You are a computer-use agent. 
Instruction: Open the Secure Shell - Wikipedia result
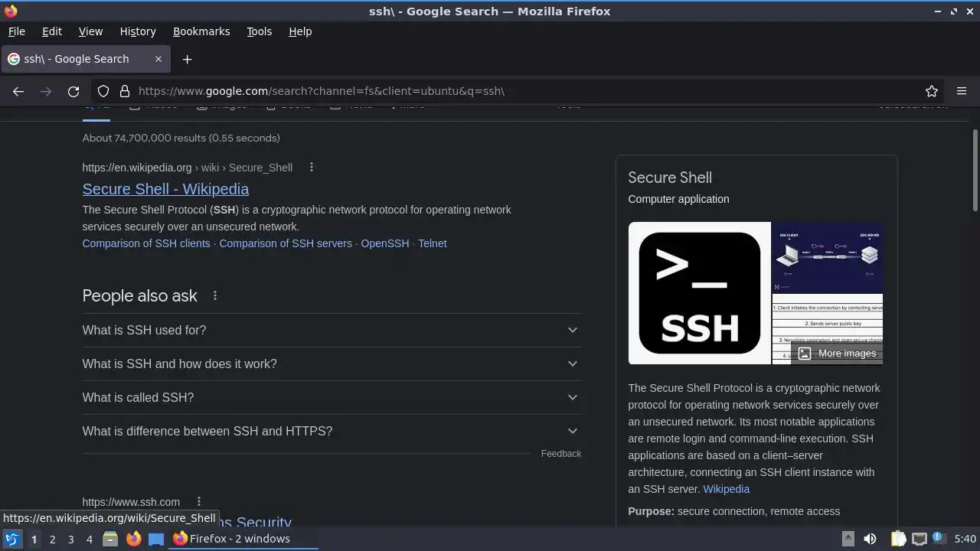coord(165,189)
